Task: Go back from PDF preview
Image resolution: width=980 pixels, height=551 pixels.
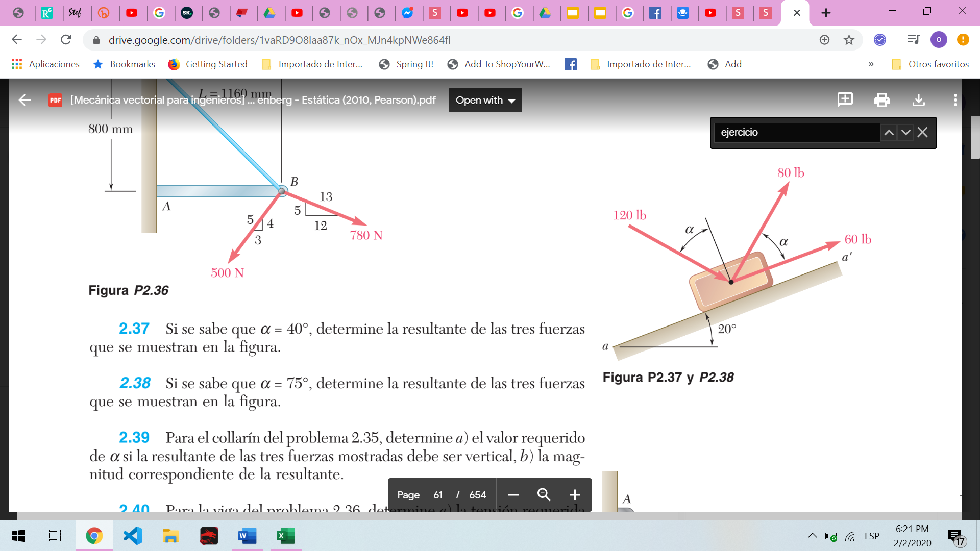Action: (24, 100)
